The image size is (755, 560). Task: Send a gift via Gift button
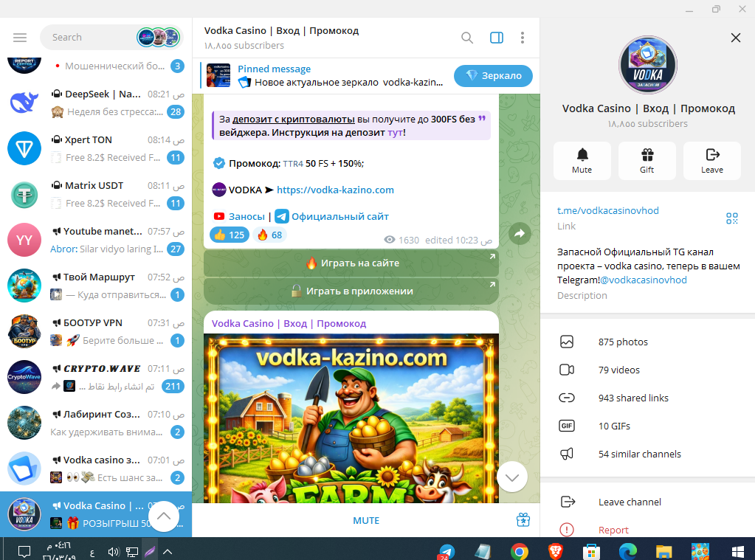tap(647, 161)
